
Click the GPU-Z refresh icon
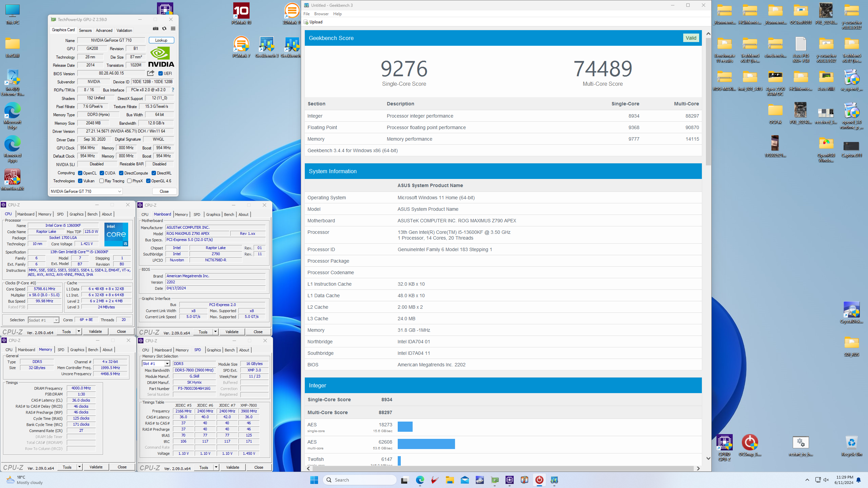point(164,29)
